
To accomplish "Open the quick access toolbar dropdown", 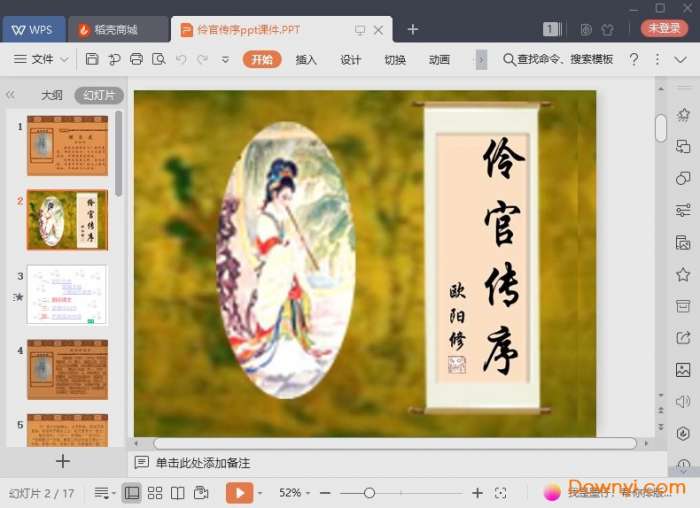I will coord(225,59).
